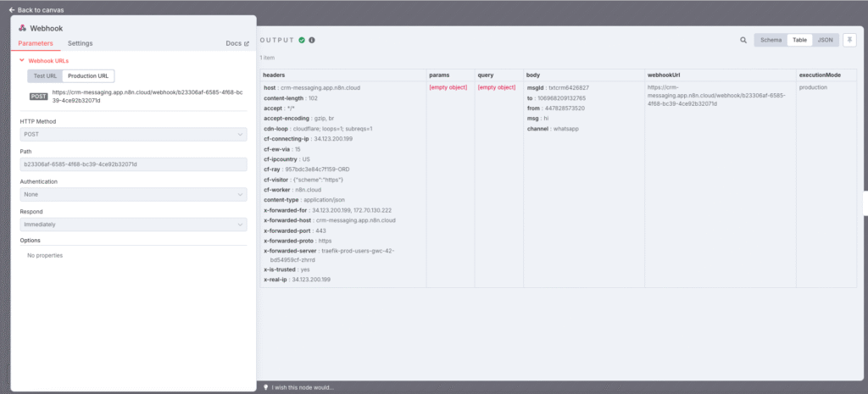Click the '1 item' output count
Viewport: 868px width, 394px height.
click(267, 58)
